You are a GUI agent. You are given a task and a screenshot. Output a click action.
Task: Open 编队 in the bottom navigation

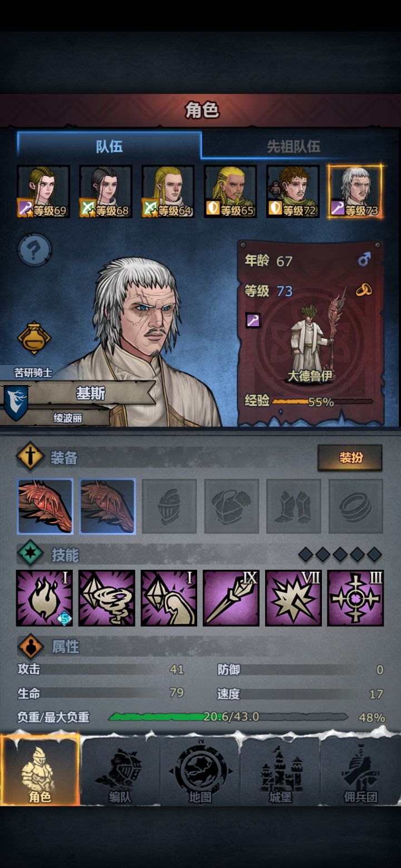pyautogui.click(x=120, y=772)
